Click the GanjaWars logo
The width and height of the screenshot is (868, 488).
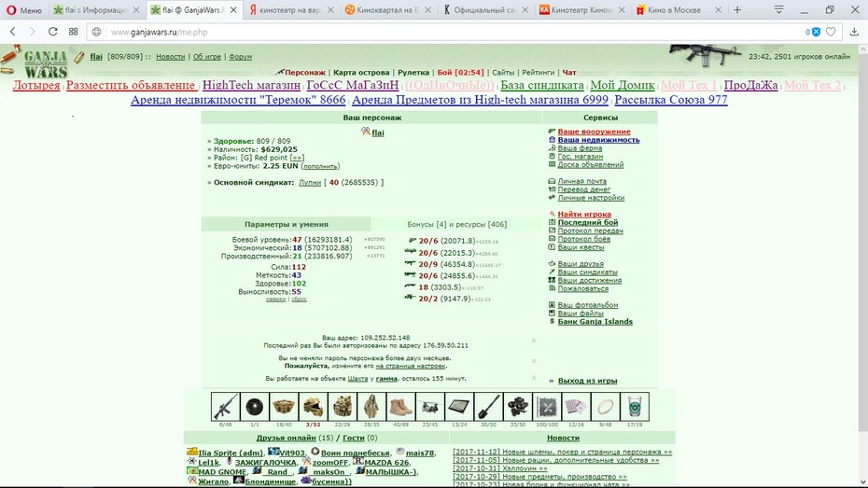click(46, 63)
